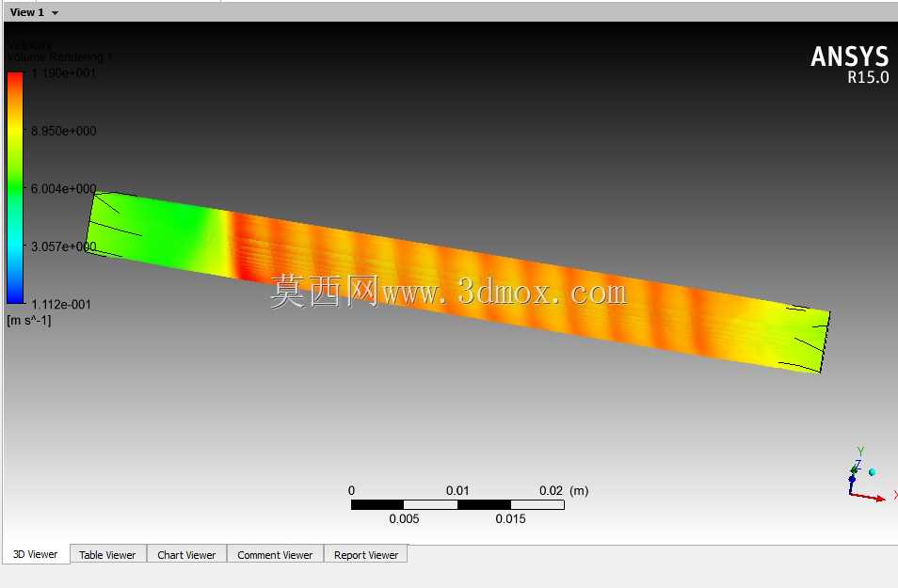This screenshot has height=588, width=898.
Task: Click legend value 3.057e+000
Action: 64,246
